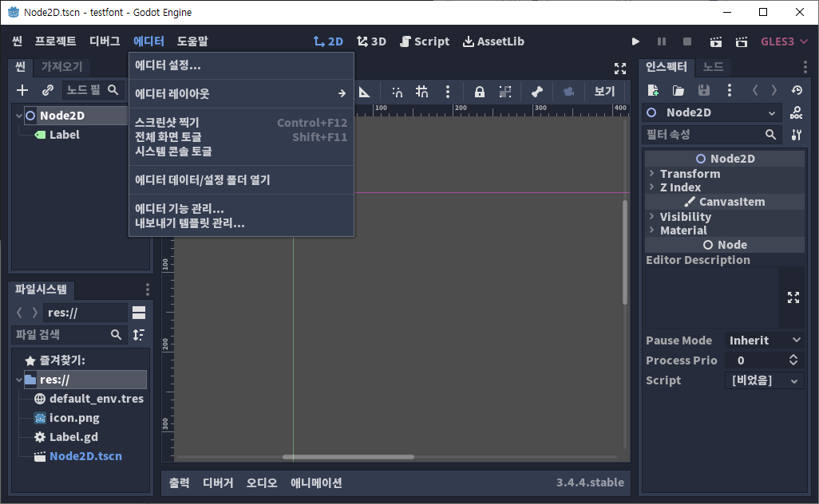Expand the Transform section
This screenshot has width=819, height=504.
coord(725,174)
